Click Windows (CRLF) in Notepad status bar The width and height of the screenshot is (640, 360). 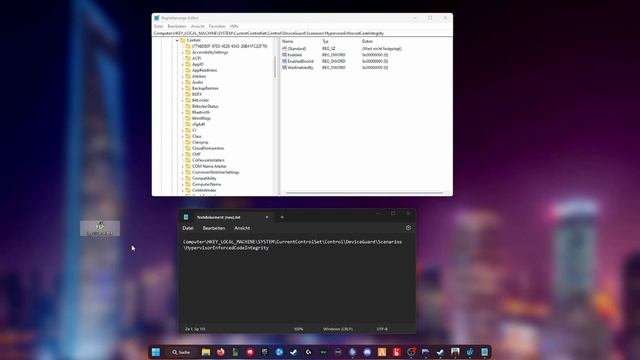[338, 329]
